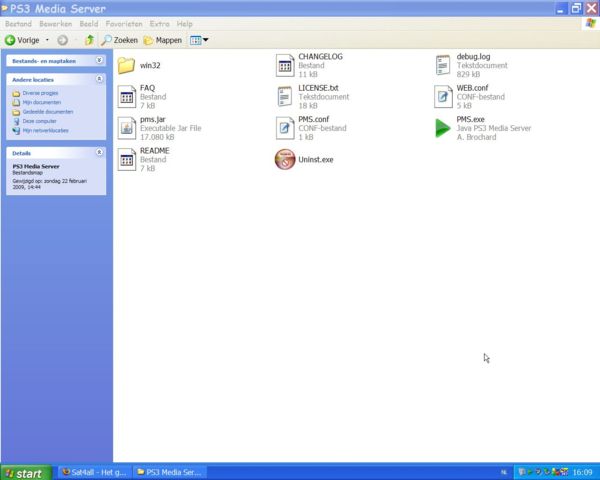Select the pms.jar Java file icon
Screen dimensions: 600x480
coord(127,128)
